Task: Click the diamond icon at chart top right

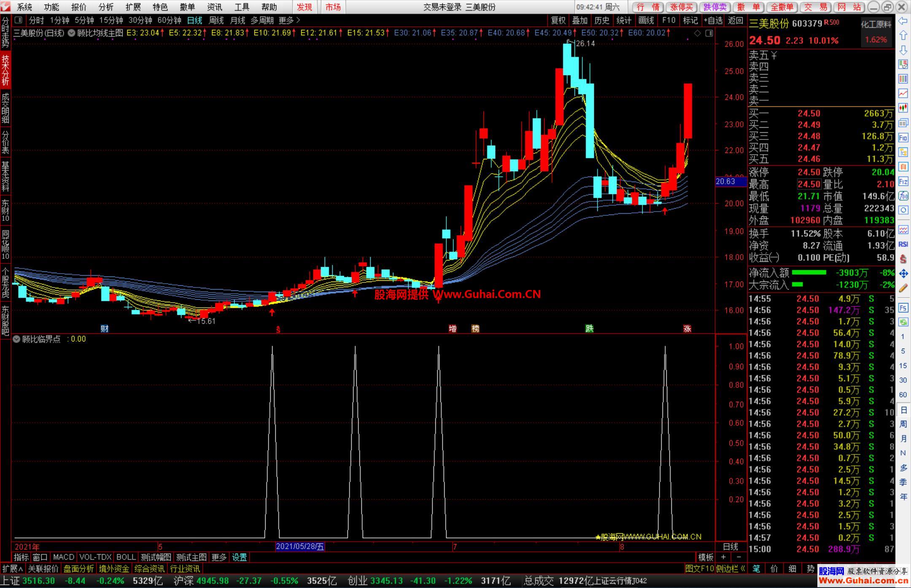Action: (x=698, y=33)
